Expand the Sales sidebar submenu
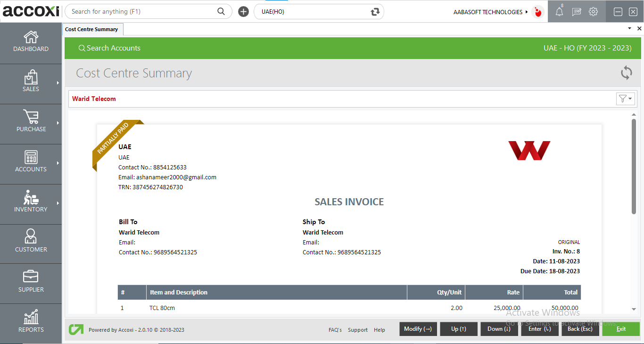644x344 pixels. [59, 83]
